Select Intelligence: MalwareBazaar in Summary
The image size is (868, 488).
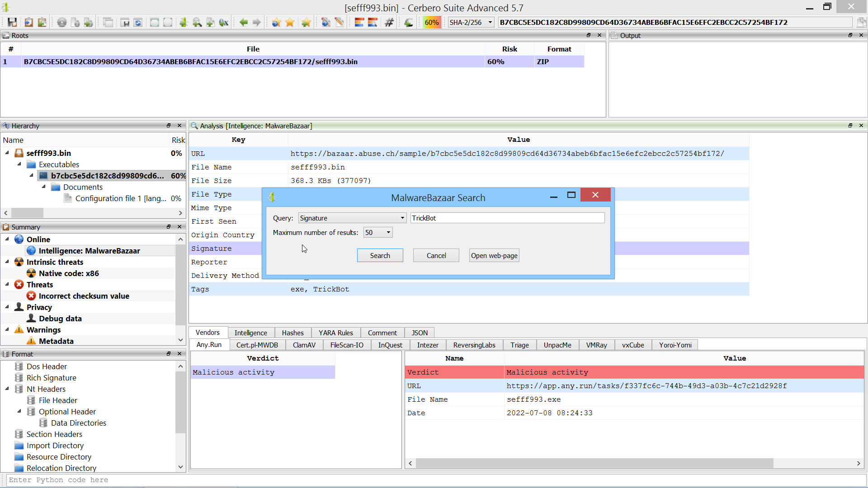point(89,251)
